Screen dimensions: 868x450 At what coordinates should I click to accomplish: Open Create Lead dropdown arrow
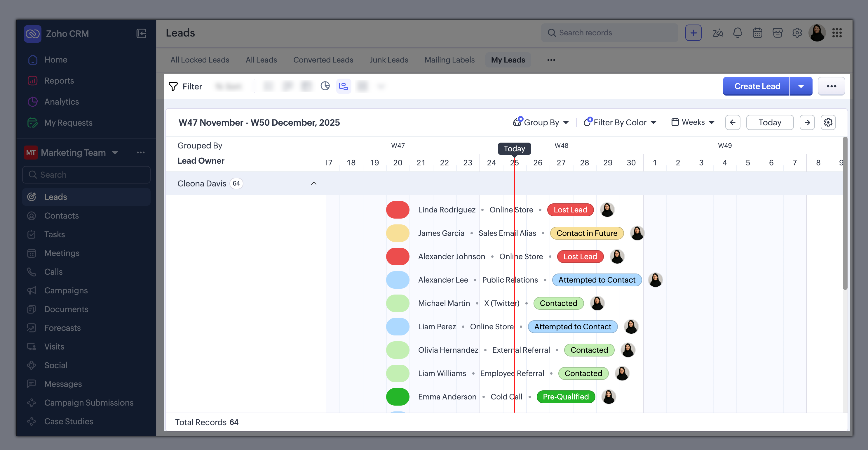(801, 86)
